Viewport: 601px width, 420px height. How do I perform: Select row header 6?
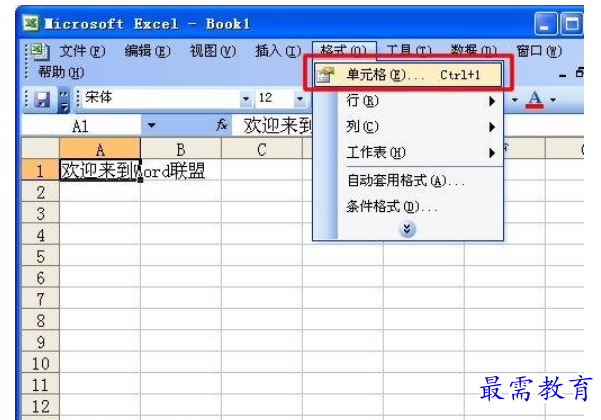[x=41, y=277]
